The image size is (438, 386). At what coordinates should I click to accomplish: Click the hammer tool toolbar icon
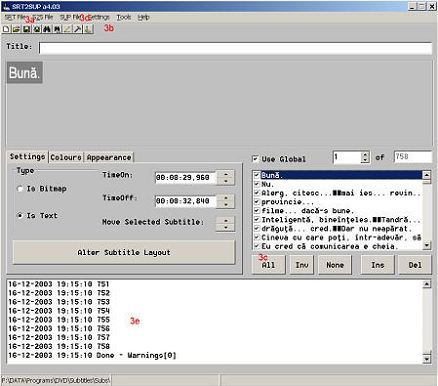tap(78, 29)
